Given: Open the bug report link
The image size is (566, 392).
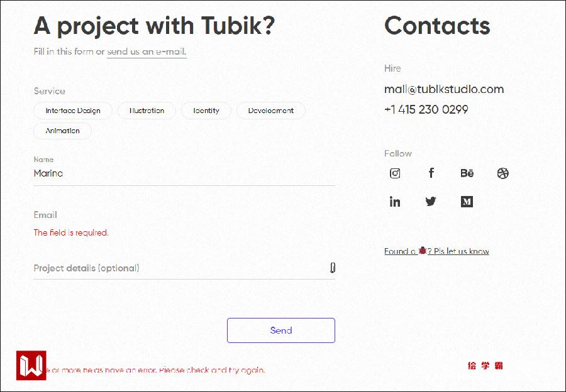Looking at the screenshot, I should tap(436, 251).
